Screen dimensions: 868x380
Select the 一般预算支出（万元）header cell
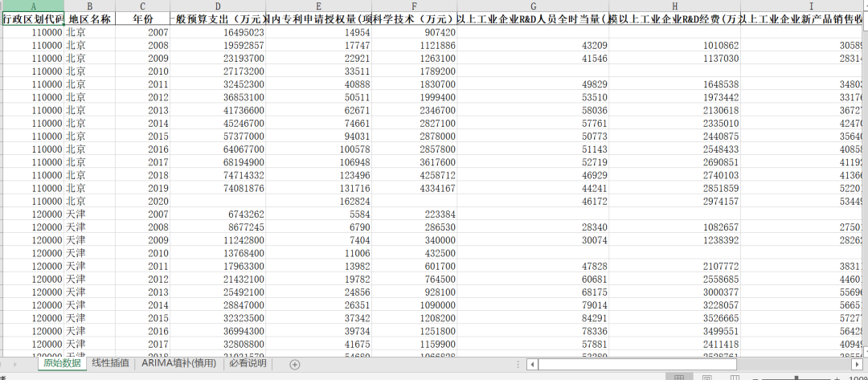point(218,18)
